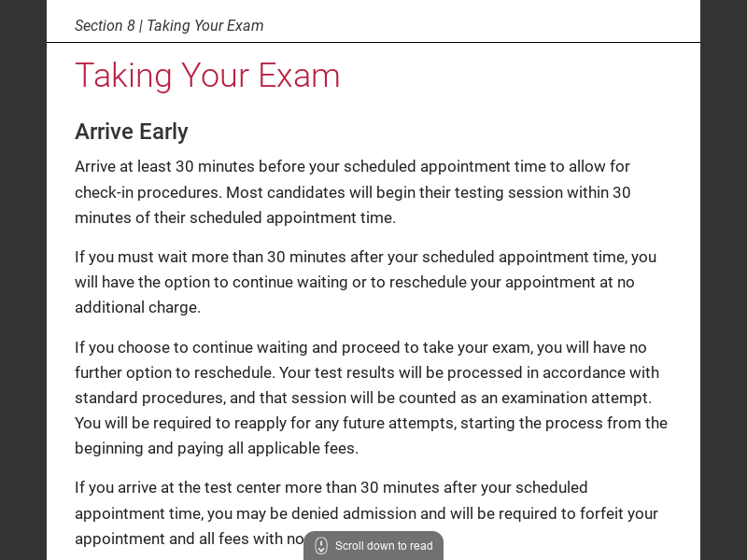Click the "Arrive Early" subheading
This screenshot has width=747, height=560.
point(132,132)
